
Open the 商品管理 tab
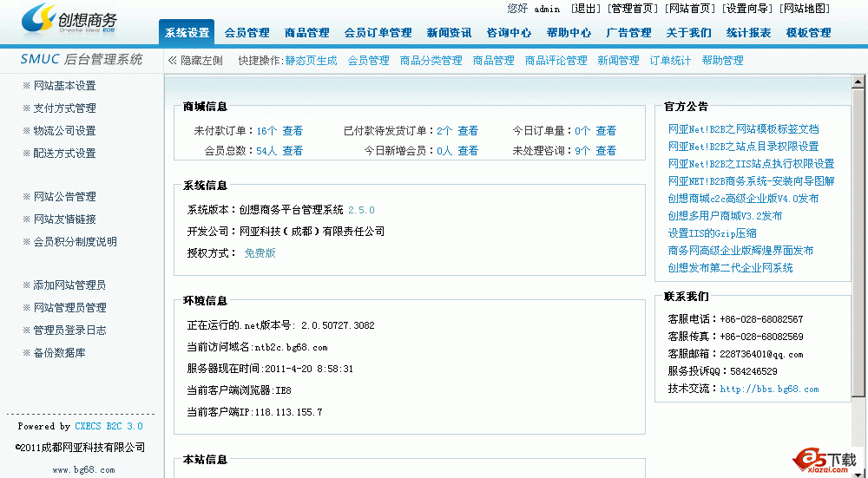pyautogui.click(x=306, y=33)
